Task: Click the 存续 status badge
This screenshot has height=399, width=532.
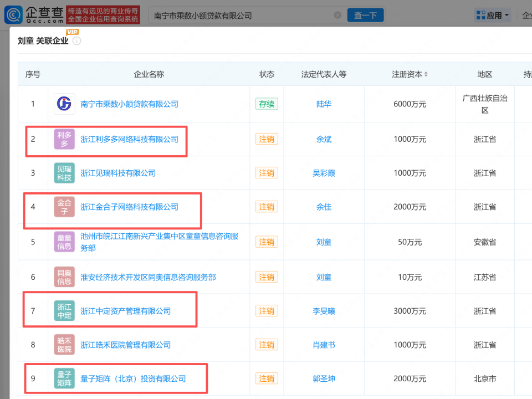Action: (x=267, y=104)
